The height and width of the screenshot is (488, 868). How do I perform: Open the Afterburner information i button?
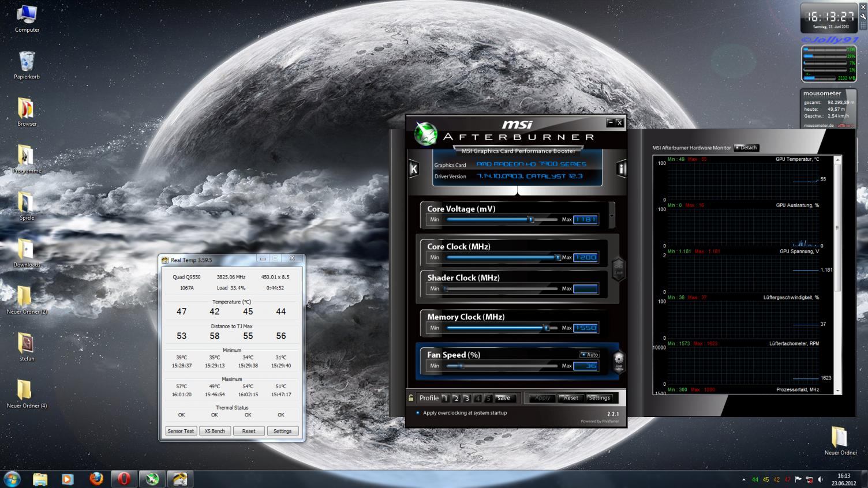coord(622,169)
